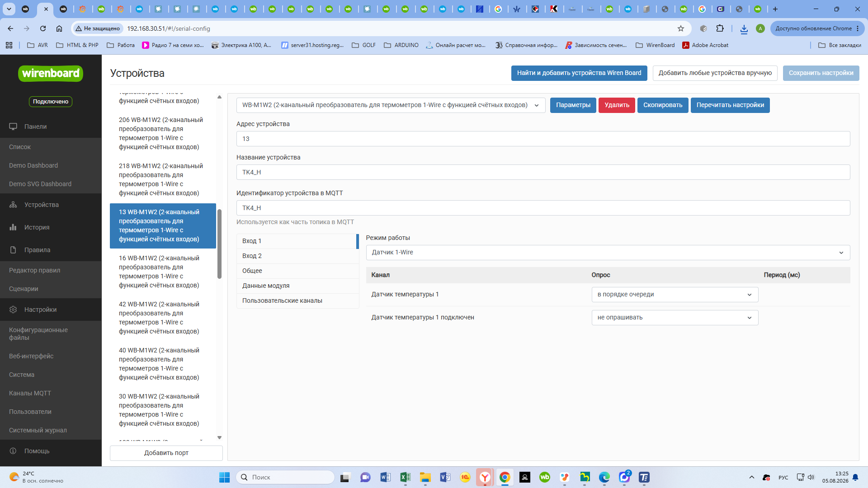This screenshot has height=488, width=868.
Task: Open Правила in the sidebar
Action: coord(51,250)
